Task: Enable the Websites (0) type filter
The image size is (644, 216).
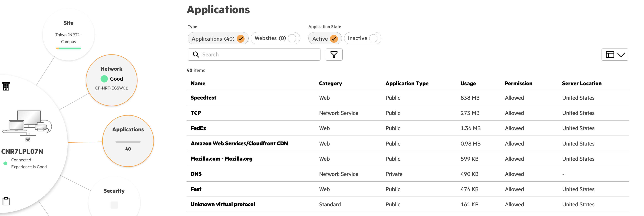Action: pyautogui.click(x=275, y=38)
